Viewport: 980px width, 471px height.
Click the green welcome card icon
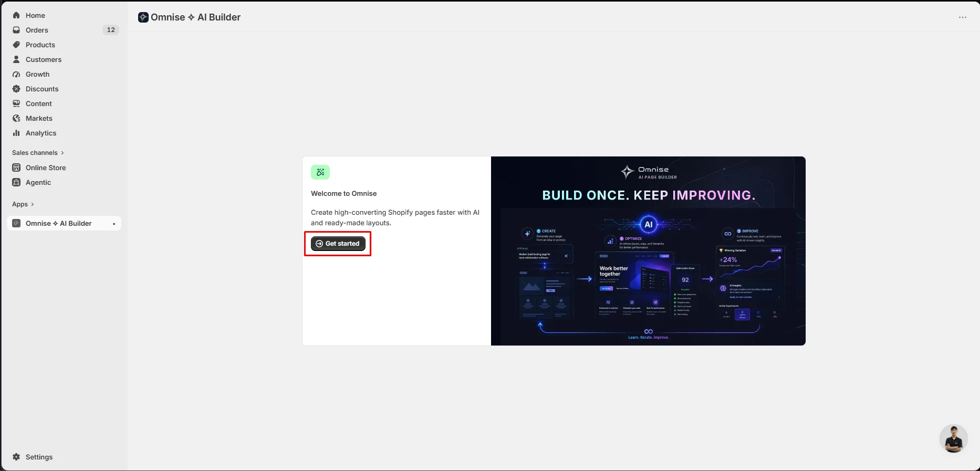pos(320,172)
